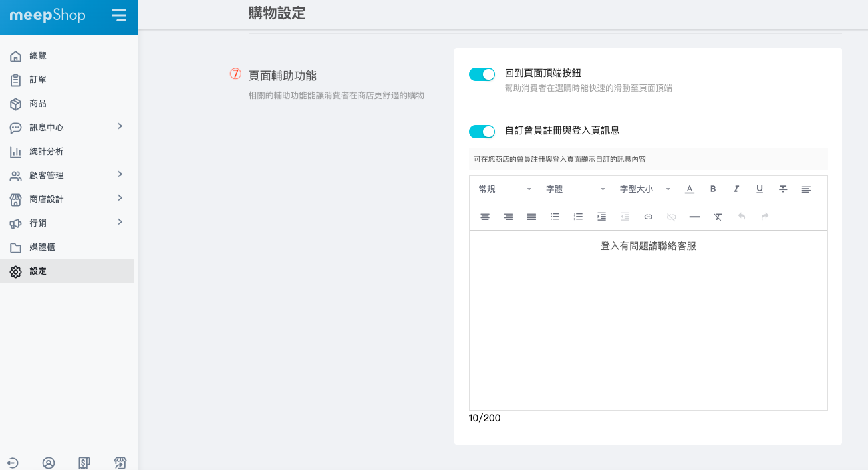Open the text color picker
Image resolution: width=868 pixels, height=470 pixels.
coord(690,189)
